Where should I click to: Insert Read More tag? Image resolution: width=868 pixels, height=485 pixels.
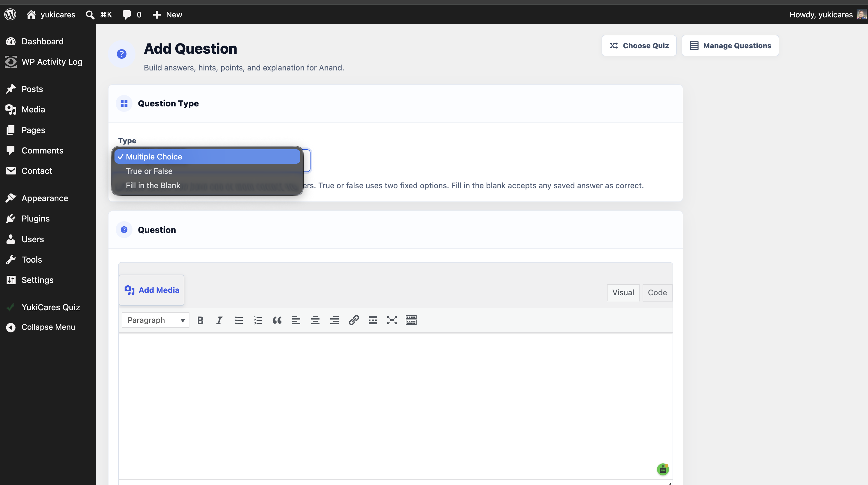point(373,320)
